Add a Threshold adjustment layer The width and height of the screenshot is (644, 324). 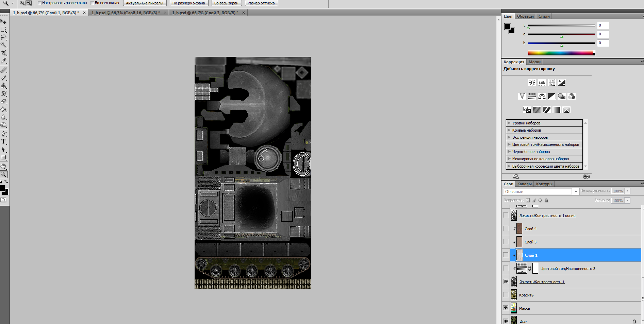coord(547,110)
